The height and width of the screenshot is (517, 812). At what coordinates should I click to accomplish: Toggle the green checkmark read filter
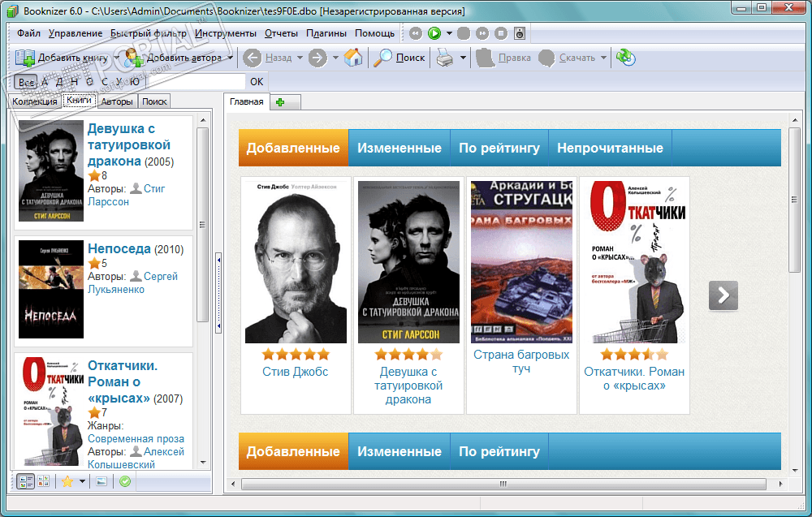click(125, 481)
